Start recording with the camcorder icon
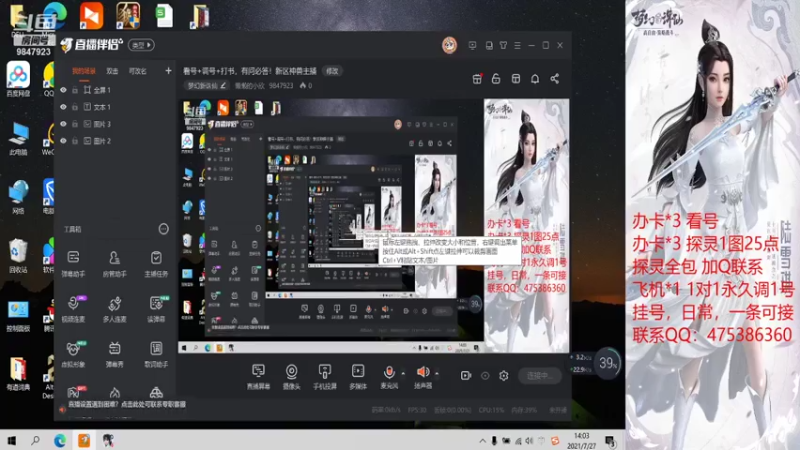800x450 pixels. click(x=466, y=376)
